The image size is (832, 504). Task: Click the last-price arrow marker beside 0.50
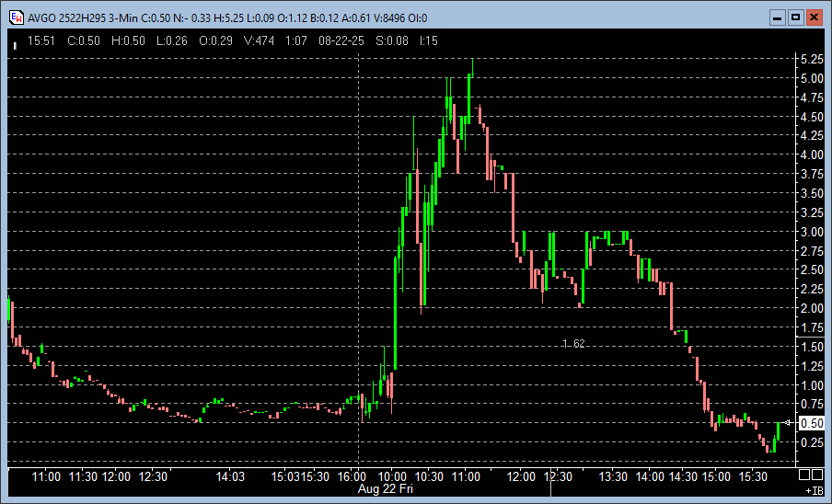tap(788, 422)
